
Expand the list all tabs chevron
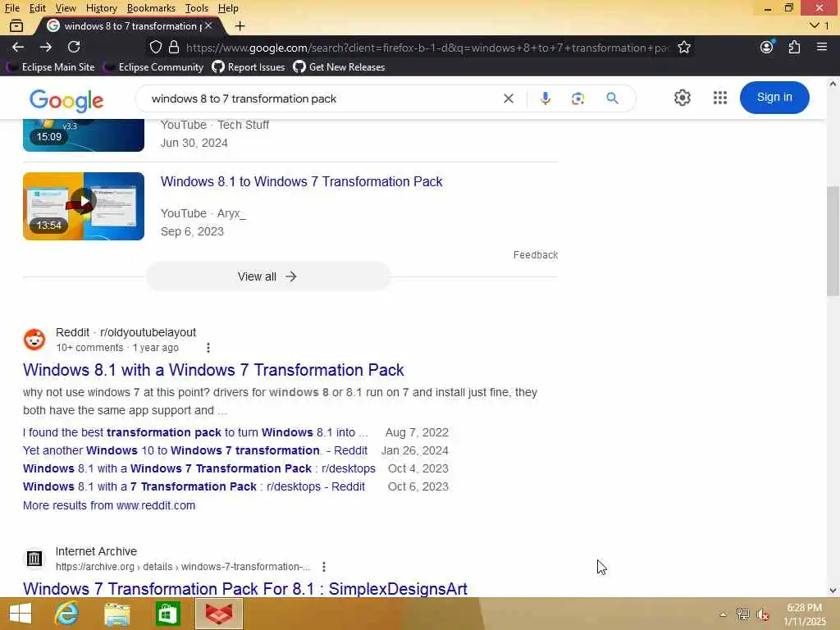[x=815, y=25]
